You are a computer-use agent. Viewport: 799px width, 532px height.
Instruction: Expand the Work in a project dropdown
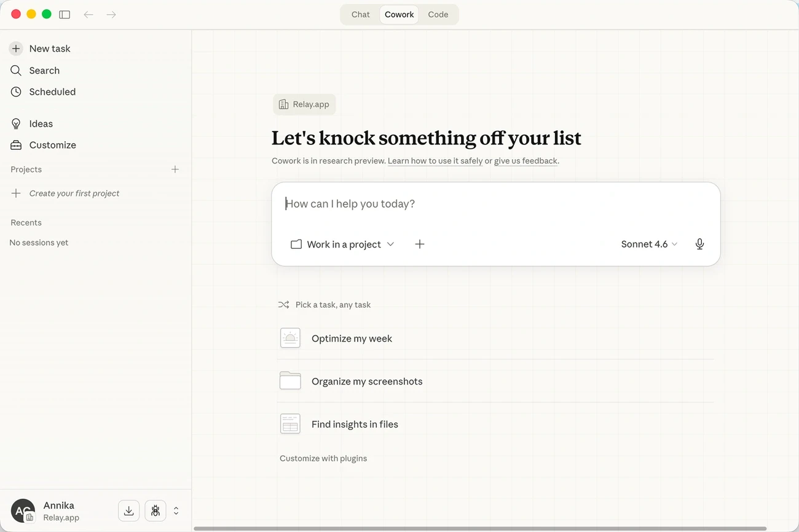click(342, 244)
